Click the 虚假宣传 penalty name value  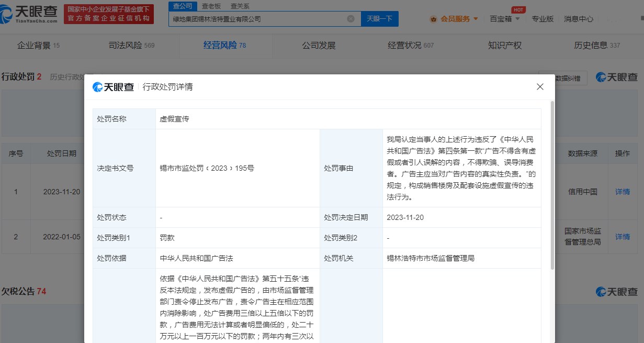point(174,119)
